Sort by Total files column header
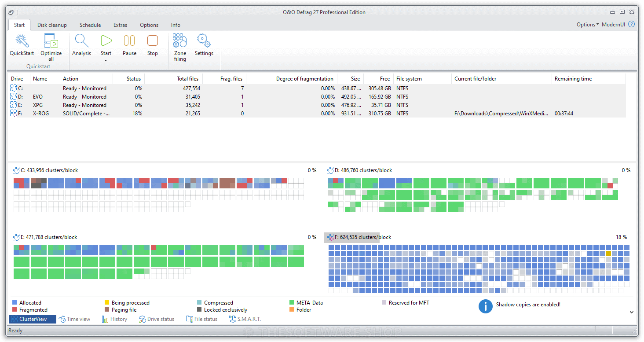The height and width of the screenshot is (342, 644). 172,79
